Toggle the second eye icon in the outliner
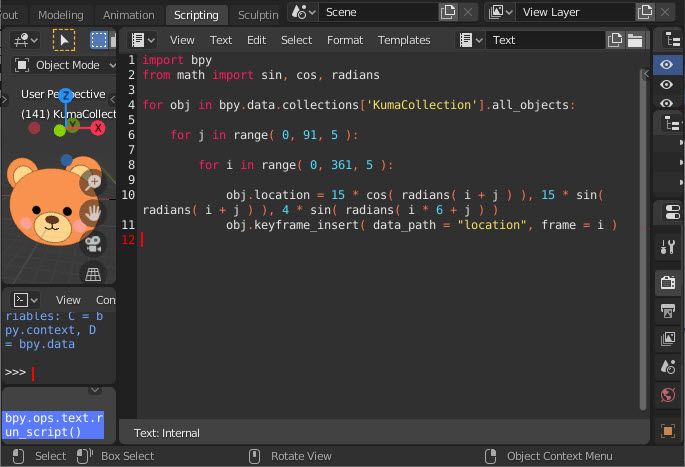 tap(667, 84)
